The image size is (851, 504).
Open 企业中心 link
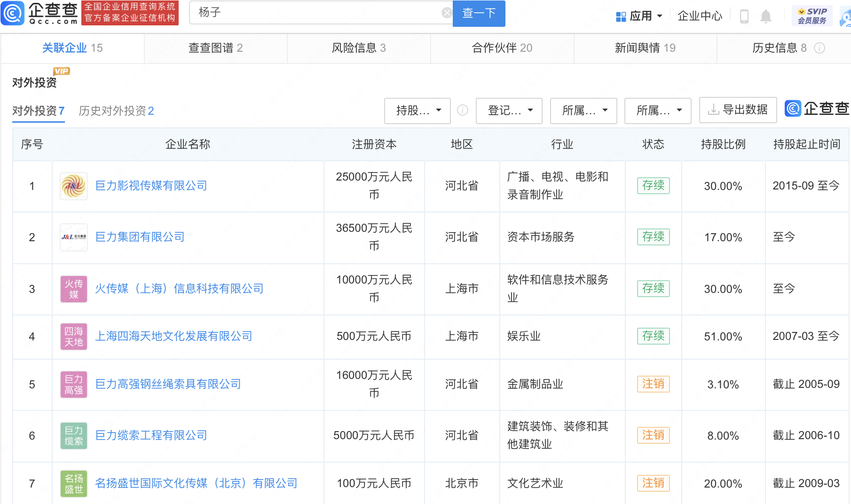[x=700, y=16]
